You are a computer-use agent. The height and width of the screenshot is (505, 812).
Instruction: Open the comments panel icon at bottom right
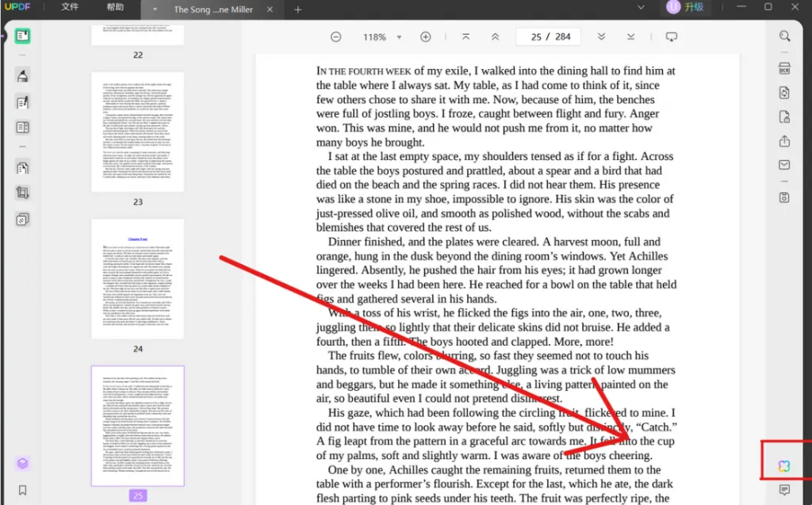pyautogui.click(x=784, y=489)
